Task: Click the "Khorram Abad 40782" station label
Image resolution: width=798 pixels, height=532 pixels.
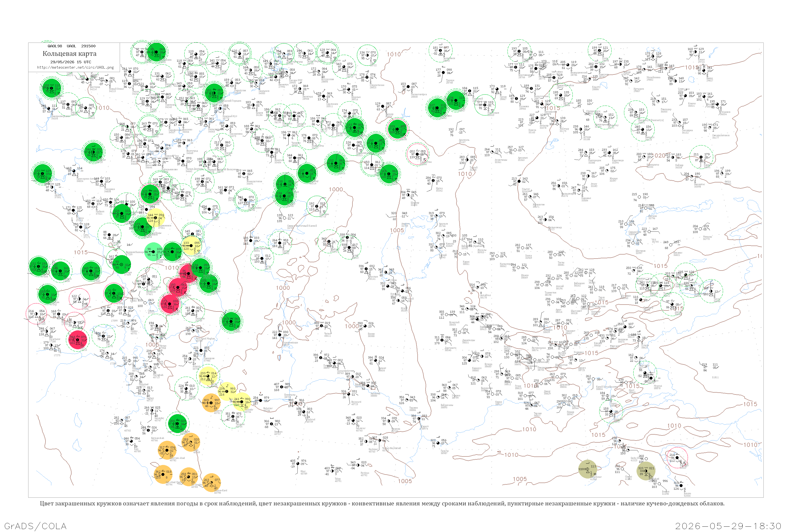Action: tap(177, 459)
